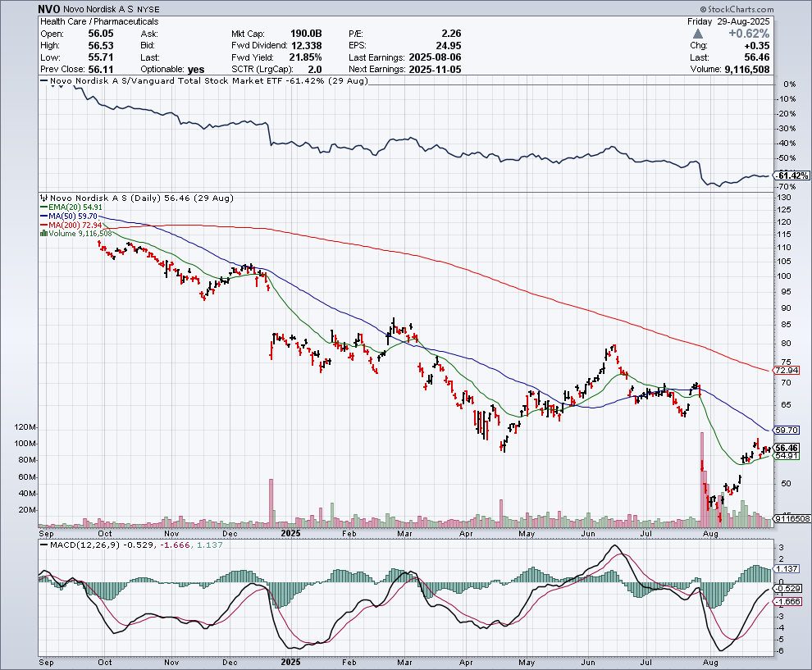The width and height of the screenshot is (812, 670).
Task: Click the Mkt Cap value 190.0B
Action: tap(306, 34)
